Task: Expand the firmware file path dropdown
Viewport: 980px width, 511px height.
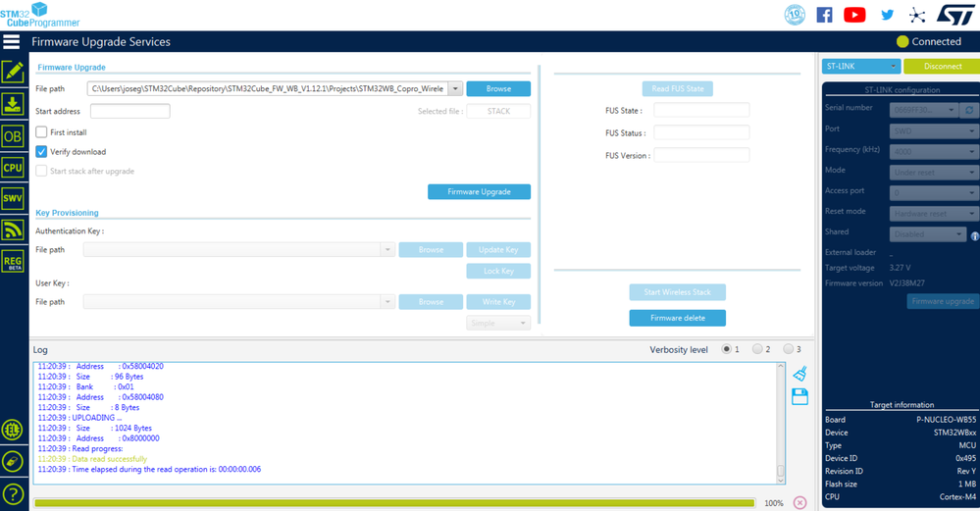Action: tap(455, 88)
